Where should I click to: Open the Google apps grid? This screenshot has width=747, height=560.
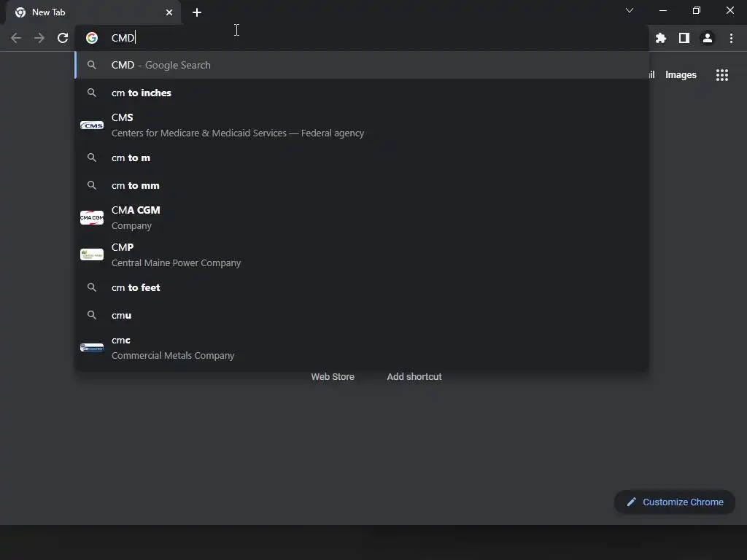pyautogui.click(x=722, y=75)
